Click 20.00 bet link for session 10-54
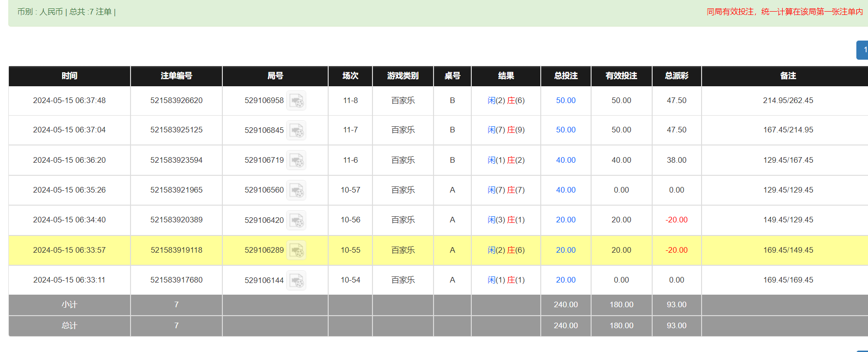The width and height of the screenshot is (868, 352). point(565,280)
